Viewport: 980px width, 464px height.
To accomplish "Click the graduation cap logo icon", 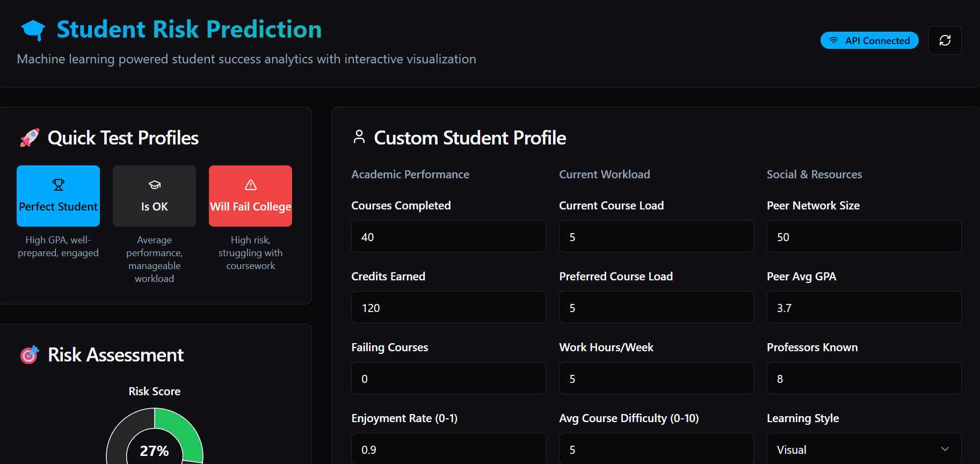I will 33,30.
